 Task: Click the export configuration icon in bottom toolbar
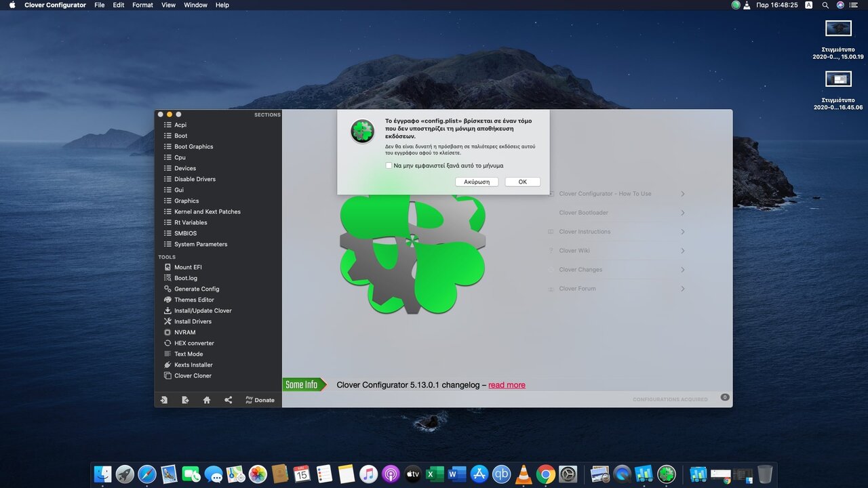(185, 400)
